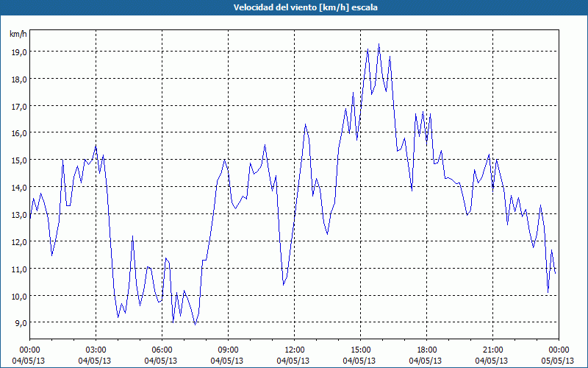588x368 pixels.
Task: Click the 14,0 y-axis label
Action: [x=19, y=188]
